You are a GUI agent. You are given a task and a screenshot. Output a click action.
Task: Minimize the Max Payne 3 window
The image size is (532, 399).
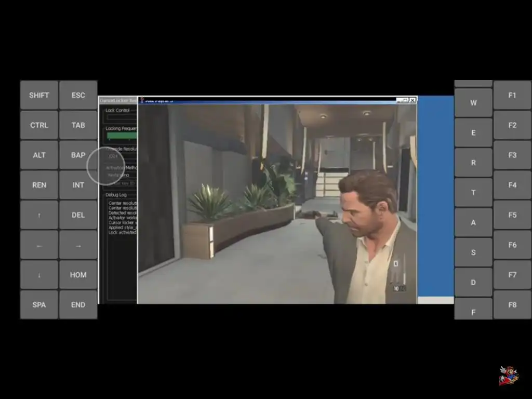[x=400, y=100]
